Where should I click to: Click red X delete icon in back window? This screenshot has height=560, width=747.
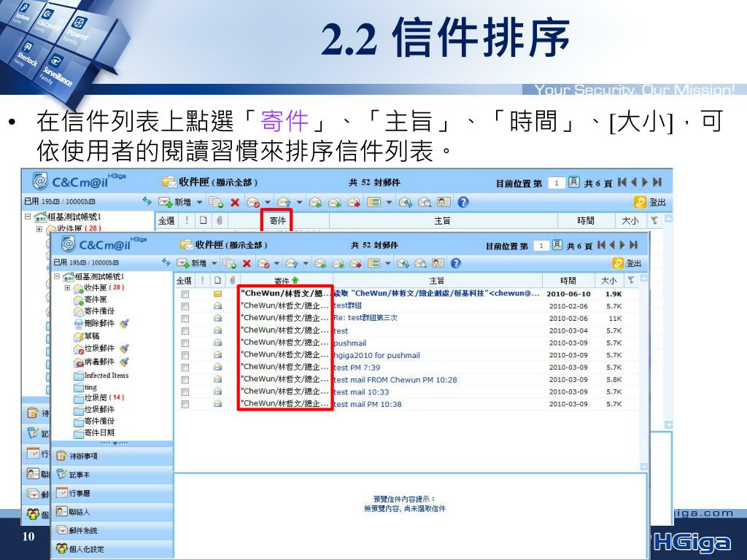[x=235, y=203]
